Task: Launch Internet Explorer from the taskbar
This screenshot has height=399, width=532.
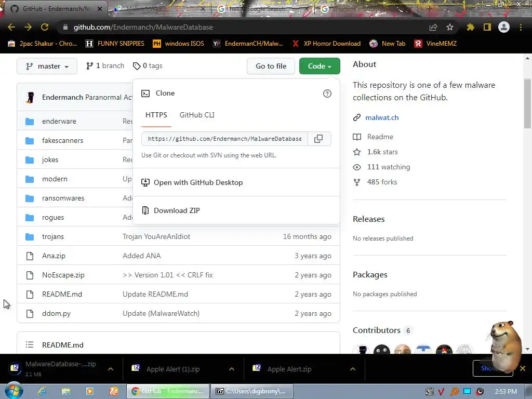Action: click(x=42, y=391)
